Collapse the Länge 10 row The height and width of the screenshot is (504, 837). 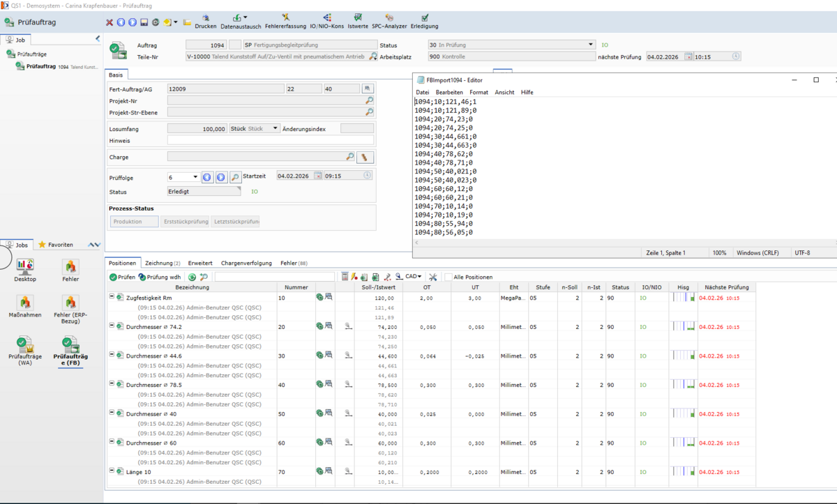(x=112, y=471)
